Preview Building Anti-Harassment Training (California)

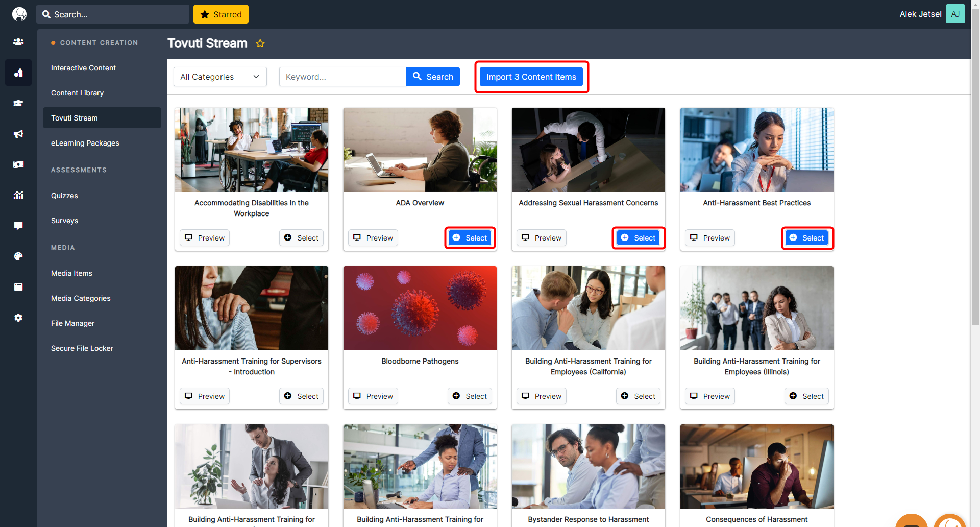pyautogui.click(x=541, y=396)
